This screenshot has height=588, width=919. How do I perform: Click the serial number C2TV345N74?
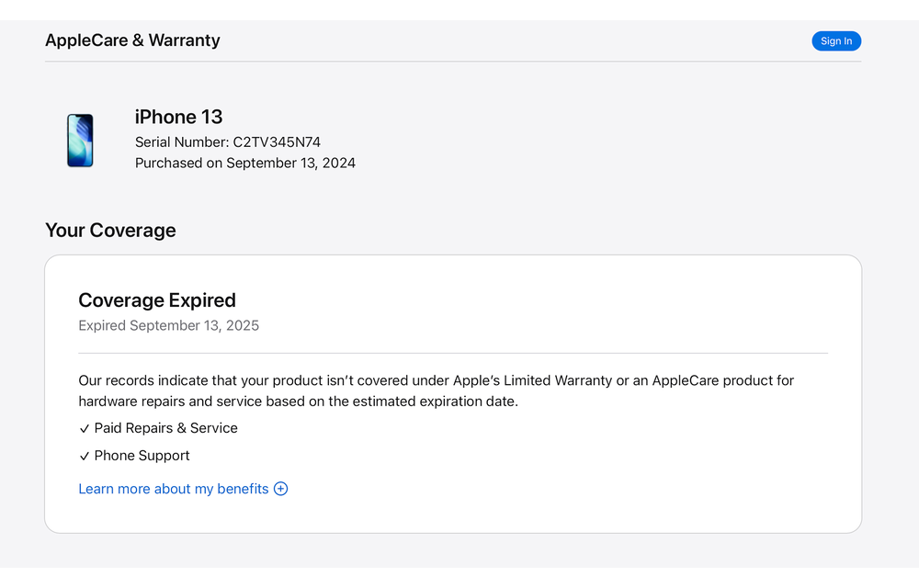tap(277, 142)
